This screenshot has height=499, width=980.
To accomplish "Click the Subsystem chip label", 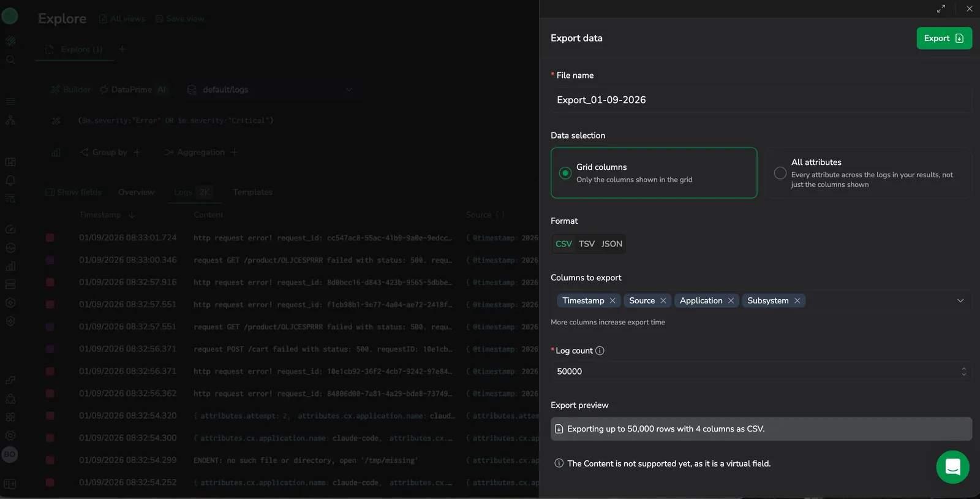I will pos(768,300).
